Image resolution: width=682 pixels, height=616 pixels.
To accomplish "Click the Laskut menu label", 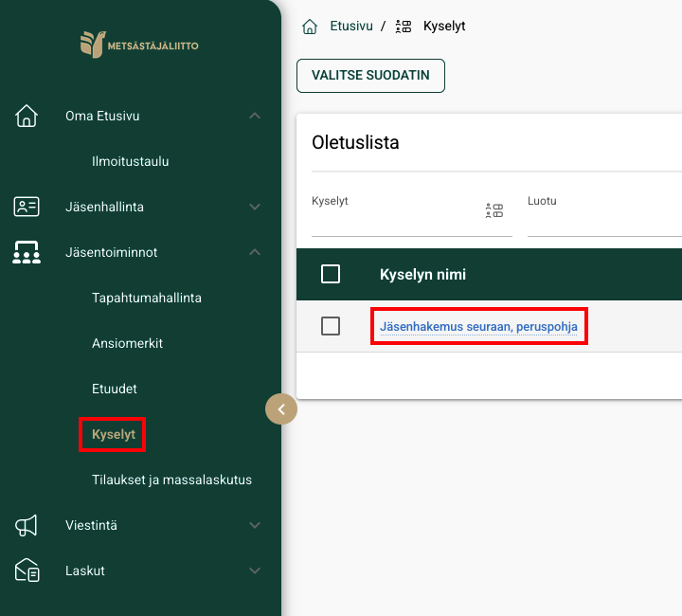I will click(85, 571).
